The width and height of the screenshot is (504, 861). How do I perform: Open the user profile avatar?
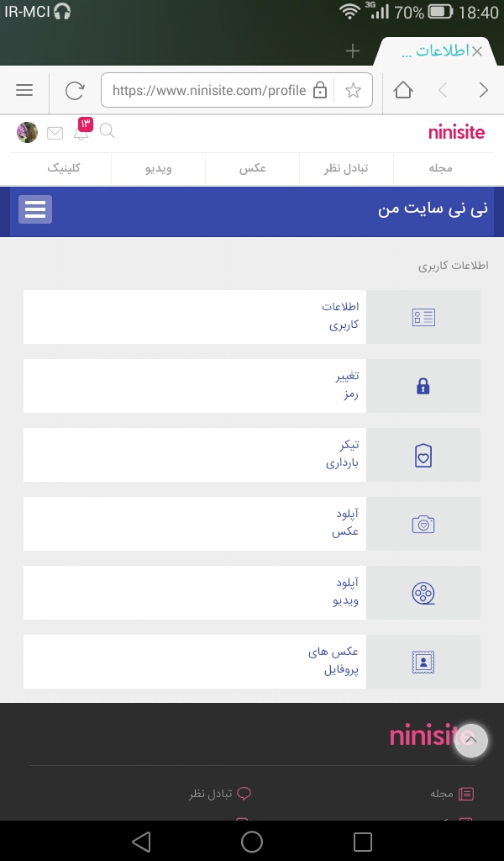click(x=28, y=132)
